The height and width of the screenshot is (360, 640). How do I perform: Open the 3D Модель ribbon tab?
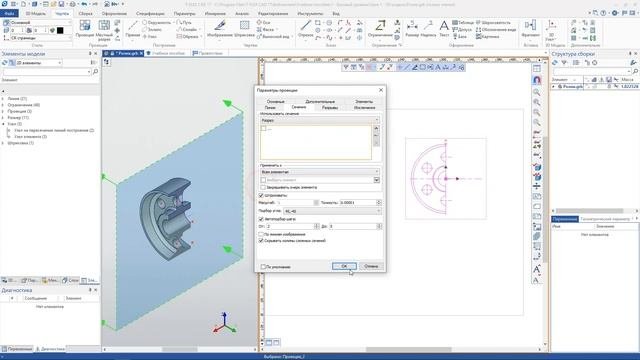point(36,13)
